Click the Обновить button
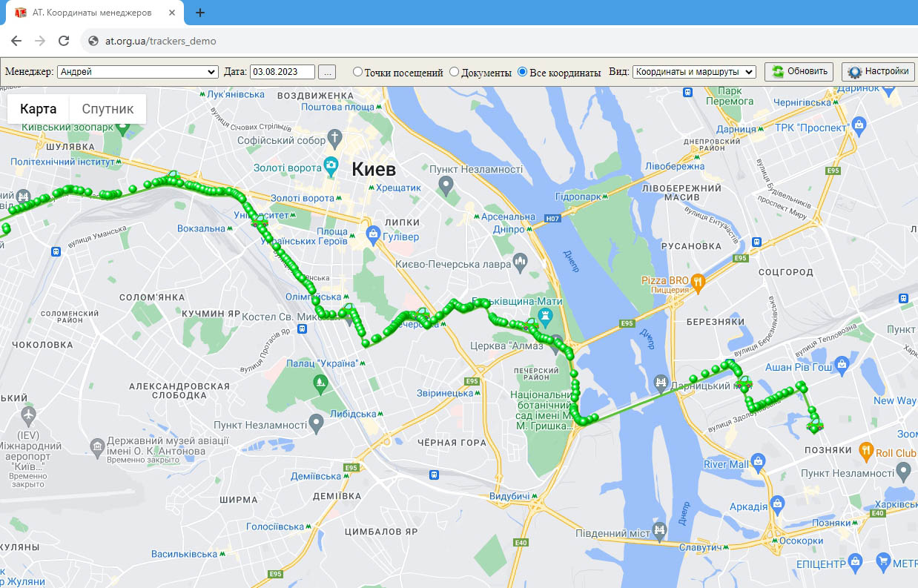Screen dimensions: 918x588 (799, 72)
